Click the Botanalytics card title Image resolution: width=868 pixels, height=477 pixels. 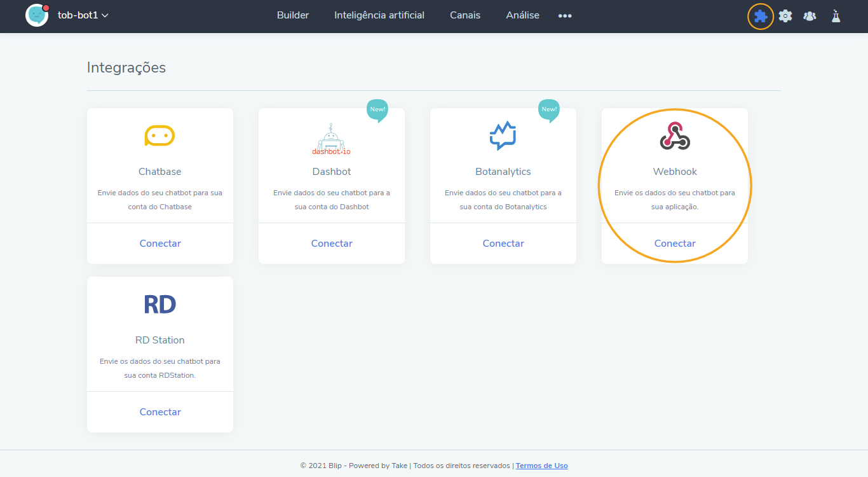point(503,172)
